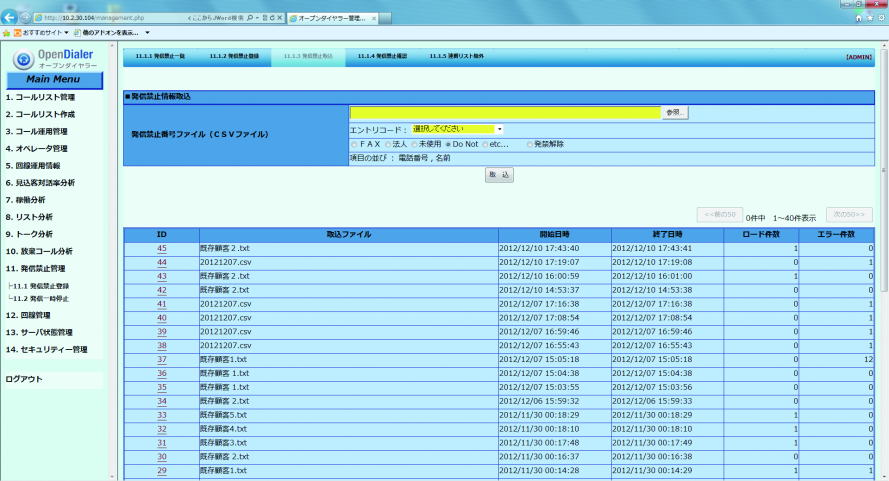Image resolution: width=889 pixels, height=481 pixels.
Task: Select the 発禁解除 radio option
Action: click(530, 145)
